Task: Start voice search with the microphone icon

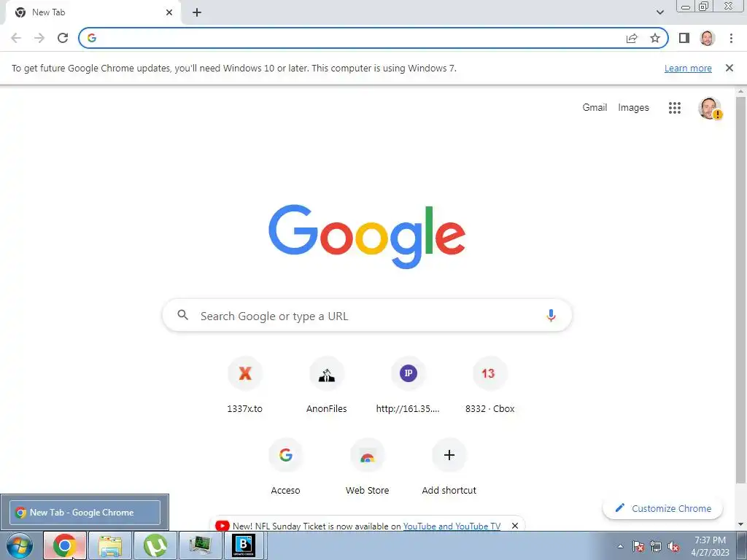Action: [551, 315]
